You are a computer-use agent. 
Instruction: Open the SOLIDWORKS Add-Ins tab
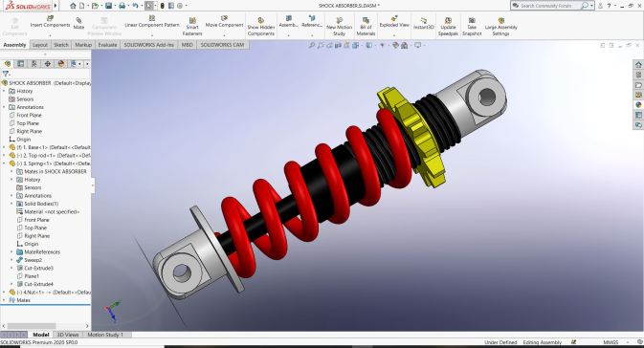pyautogui.click(x=148, y=45)
